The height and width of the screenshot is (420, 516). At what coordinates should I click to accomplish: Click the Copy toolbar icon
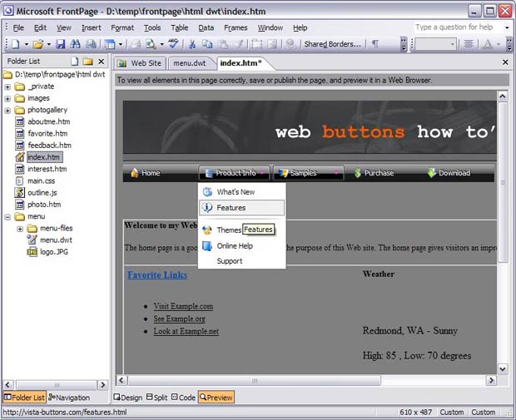207,44
